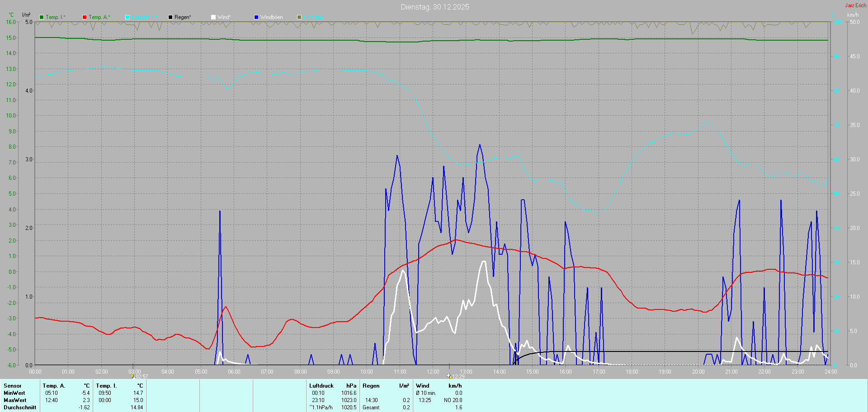
Task: Click the green Temp. I. legend swatch
Action: (x=42, y=17)
